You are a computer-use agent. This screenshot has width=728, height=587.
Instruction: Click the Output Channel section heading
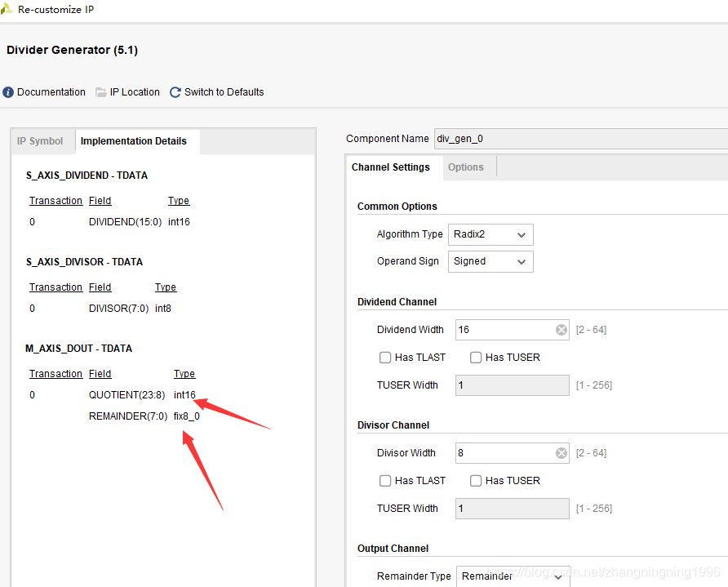coord(393,549)
